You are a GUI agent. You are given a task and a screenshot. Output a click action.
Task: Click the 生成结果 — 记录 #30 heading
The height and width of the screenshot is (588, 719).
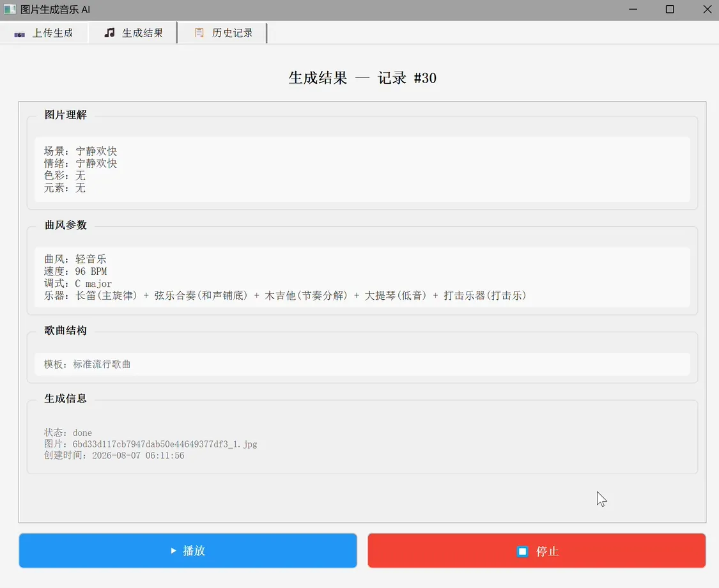click(x=362, y=78)
